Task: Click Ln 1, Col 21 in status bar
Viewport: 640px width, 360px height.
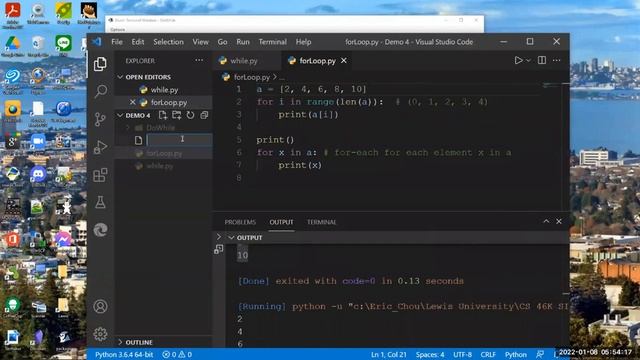Action: pyautogui.click(x=389, y=354)
